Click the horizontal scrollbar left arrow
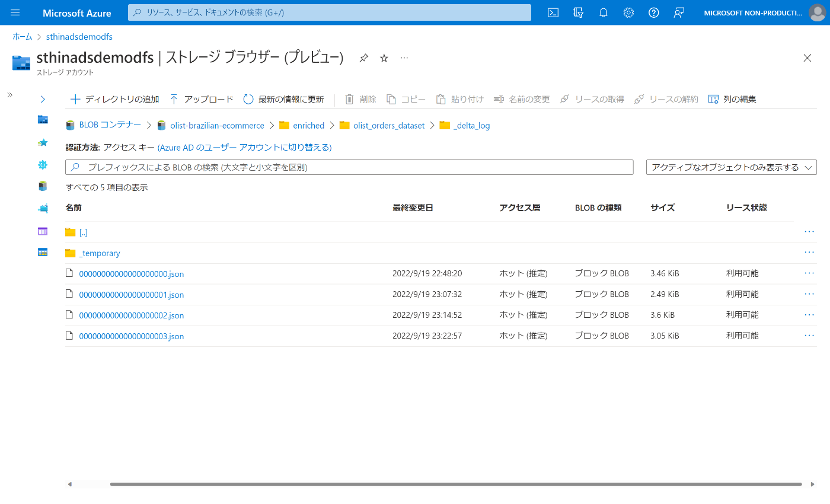The image size is (830, 504). tap(69, 484)
